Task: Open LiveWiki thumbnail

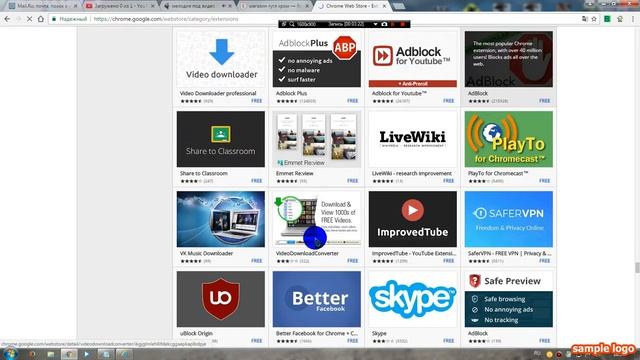Action: coord(413,139)
